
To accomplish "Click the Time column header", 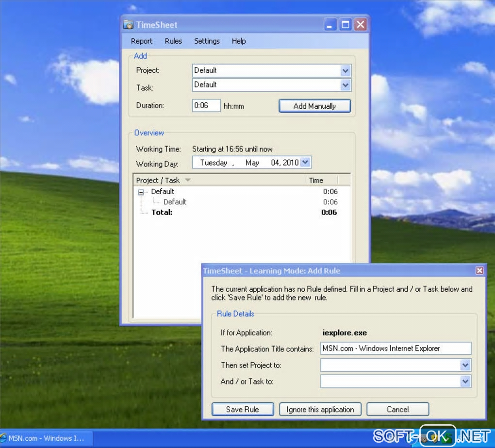I will click(321, 180).
